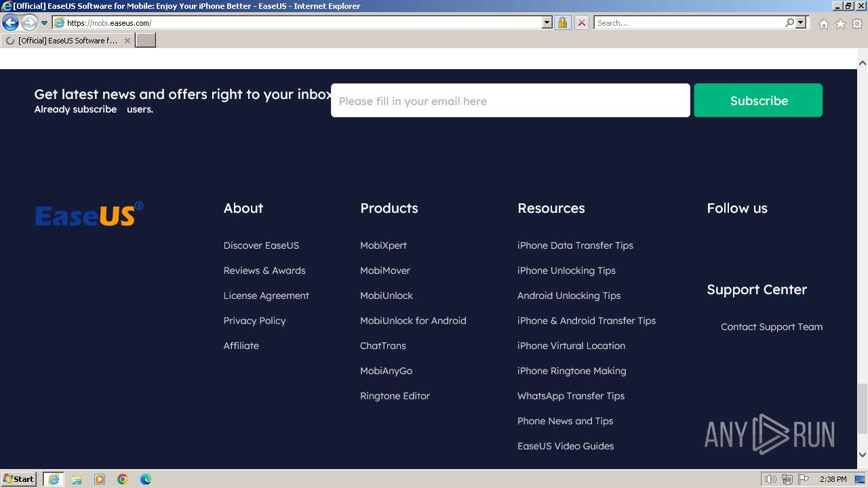Click the taskbar clock 2:38 PM

[833, 479]
